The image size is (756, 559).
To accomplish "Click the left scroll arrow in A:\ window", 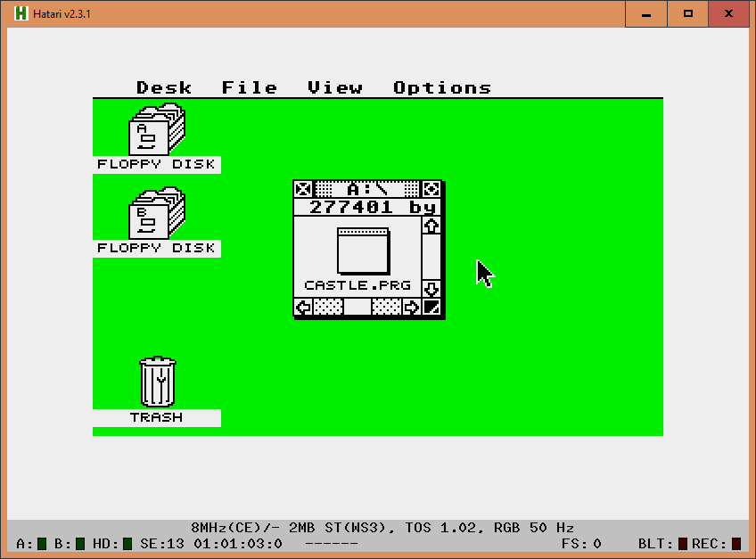I will (x=303, y=307).
